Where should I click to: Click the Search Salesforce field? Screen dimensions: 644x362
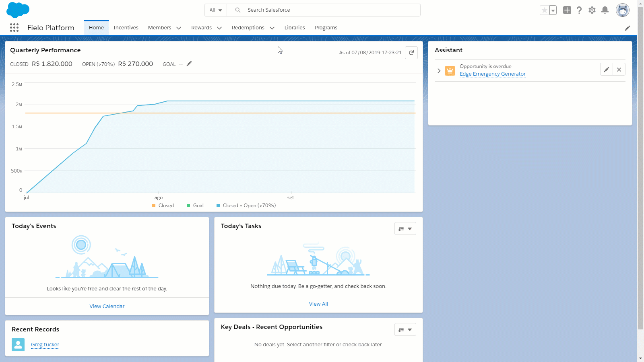(x=324, y=10)
